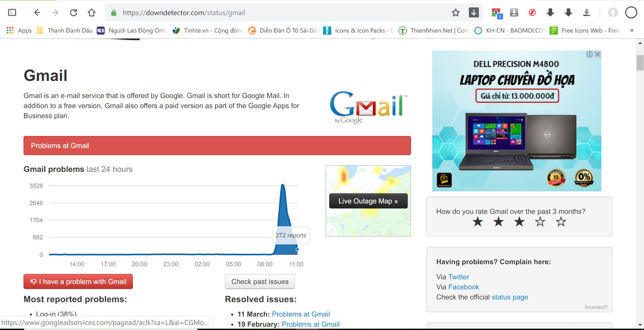644x330 pixels.
Task: Click the 'Gmail' page title heading
Action: tap(45, 76)
